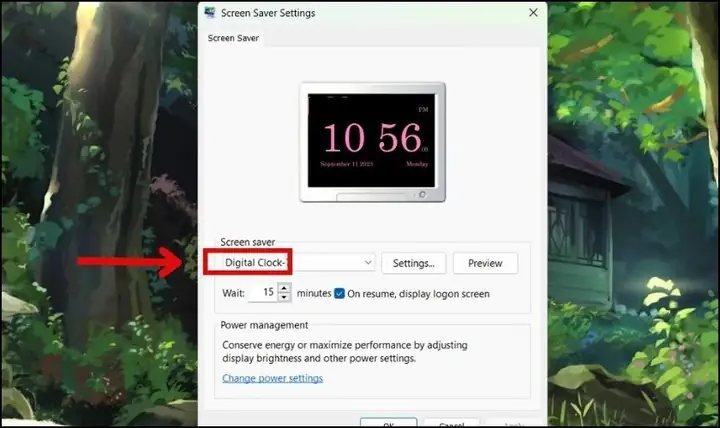The height and width of the screenshot is (428, 720).
Task: Click the Preview button
Action: 485,263
